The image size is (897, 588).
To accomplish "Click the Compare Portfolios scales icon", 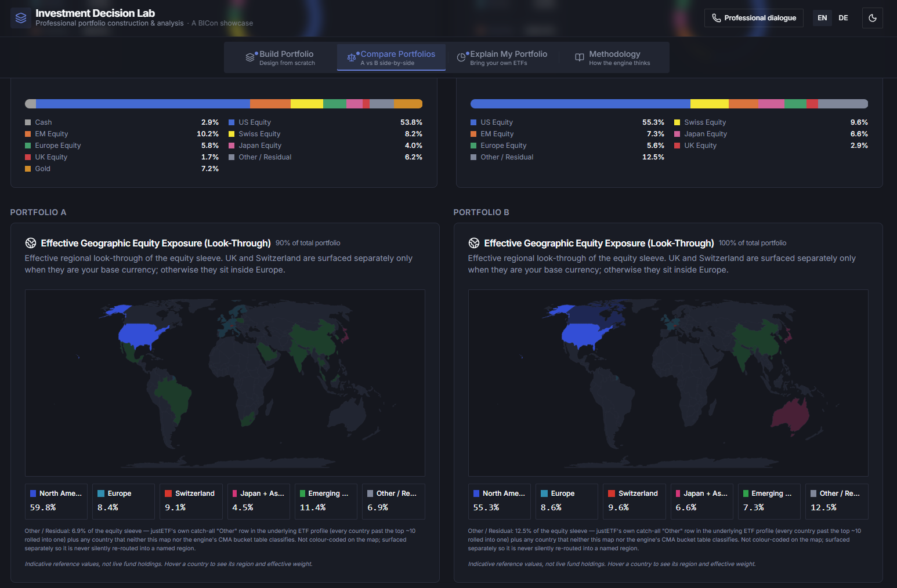I will tap(351, 57).
